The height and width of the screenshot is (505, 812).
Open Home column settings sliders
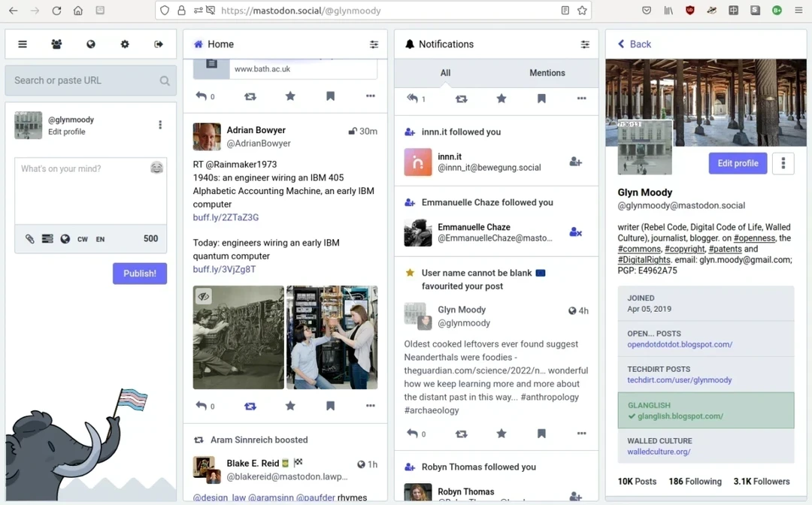coord(374,44)
